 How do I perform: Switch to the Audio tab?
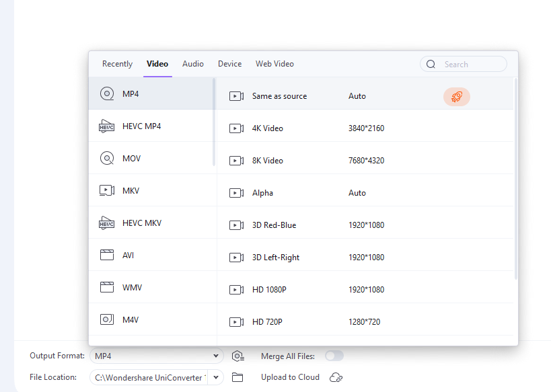tap(193, 64)
